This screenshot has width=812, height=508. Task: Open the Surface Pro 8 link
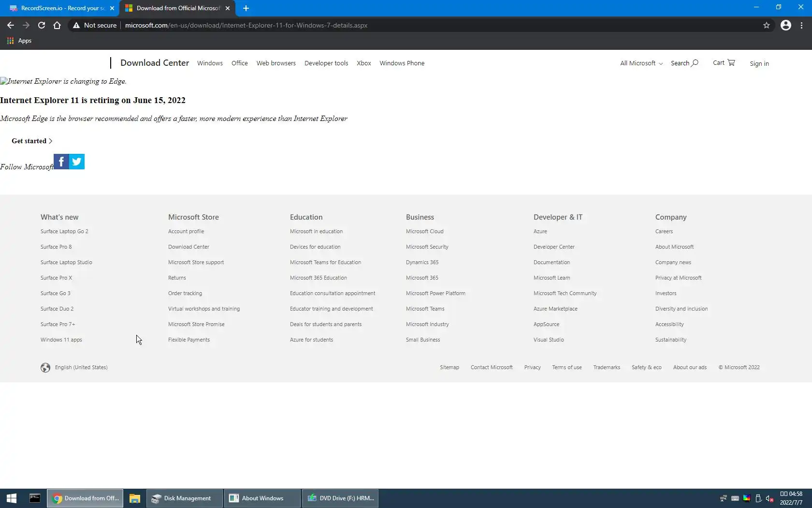tap(56, 247)
